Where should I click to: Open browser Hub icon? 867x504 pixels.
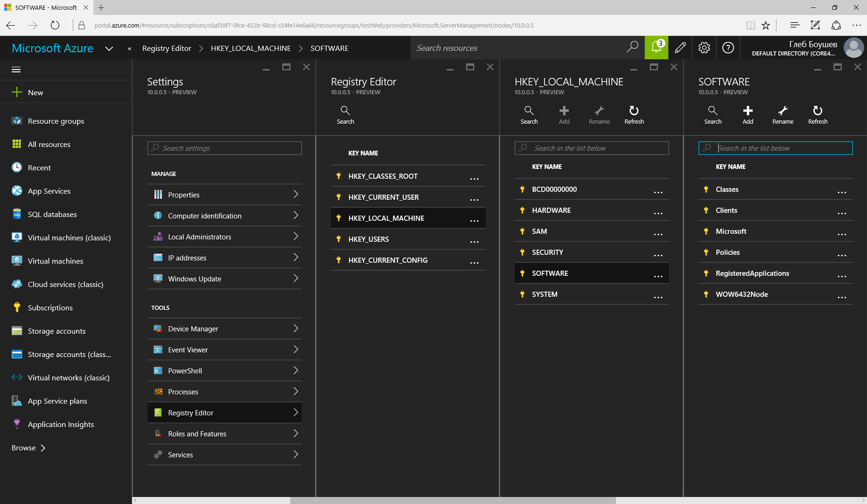(795, 25)
